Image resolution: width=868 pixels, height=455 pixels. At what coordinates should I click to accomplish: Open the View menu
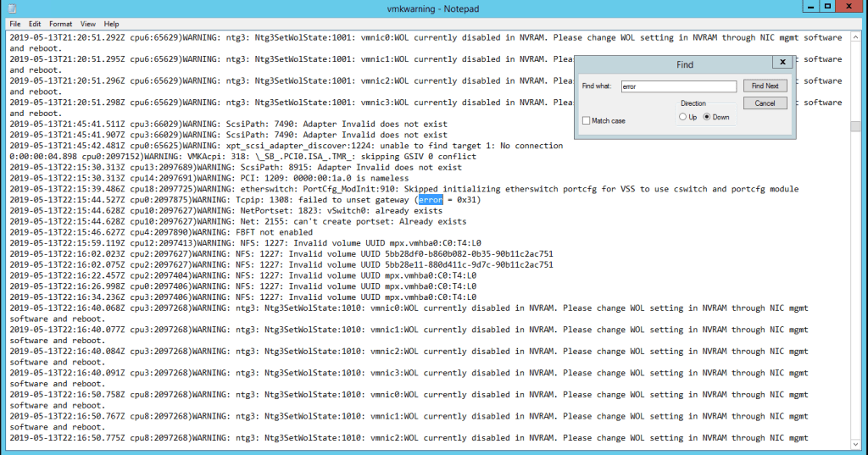88,24
